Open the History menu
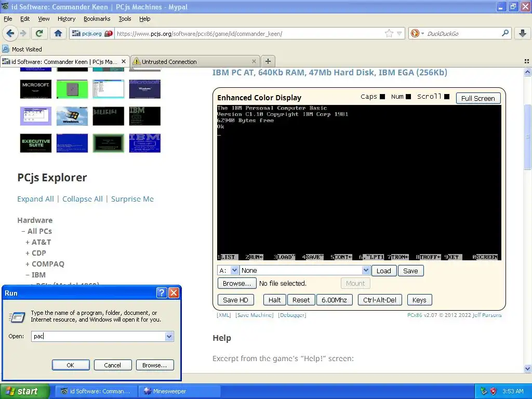Screen dimensions: 532x399 click(x=66, y=19)
